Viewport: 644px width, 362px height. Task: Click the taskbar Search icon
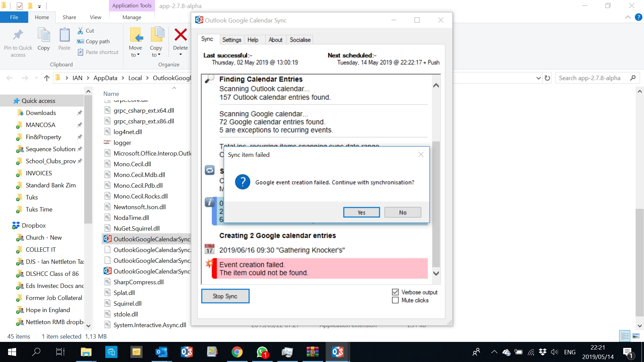click(36, 352)
